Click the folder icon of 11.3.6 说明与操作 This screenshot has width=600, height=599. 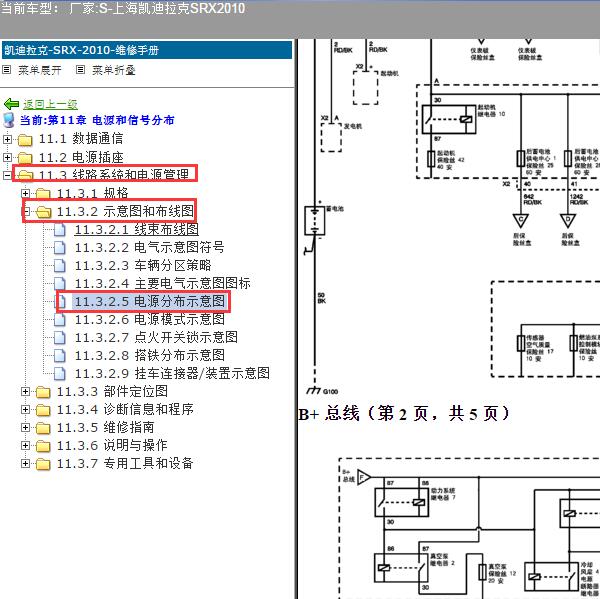(x=43, y=446)
